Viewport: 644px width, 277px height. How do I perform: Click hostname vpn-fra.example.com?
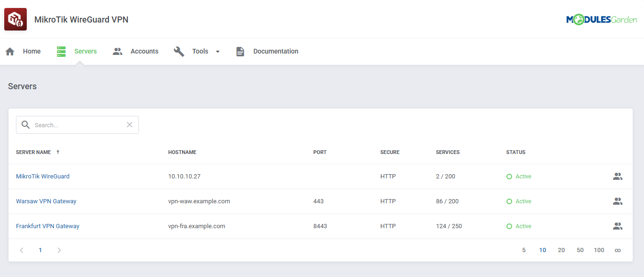197,226
